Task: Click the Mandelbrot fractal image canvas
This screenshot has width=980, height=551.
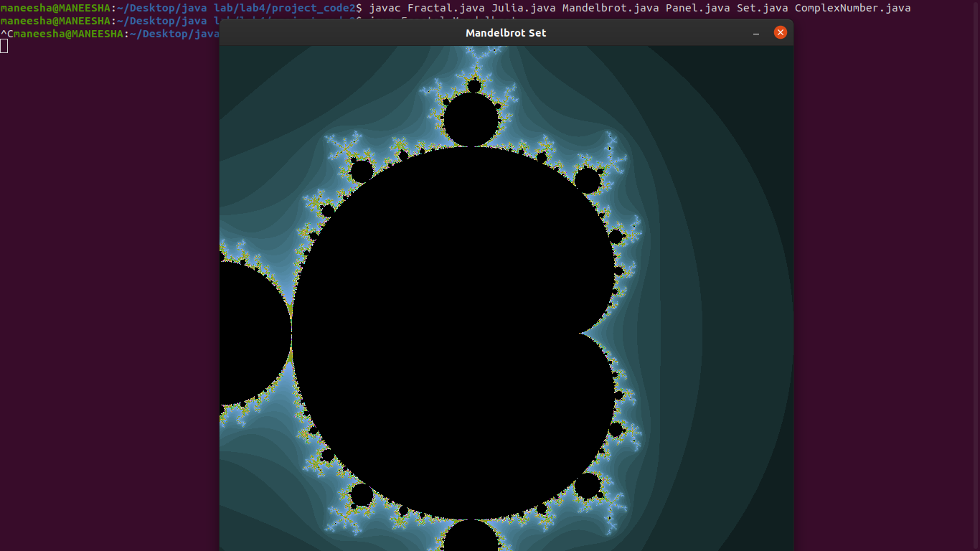Action: 507,298
